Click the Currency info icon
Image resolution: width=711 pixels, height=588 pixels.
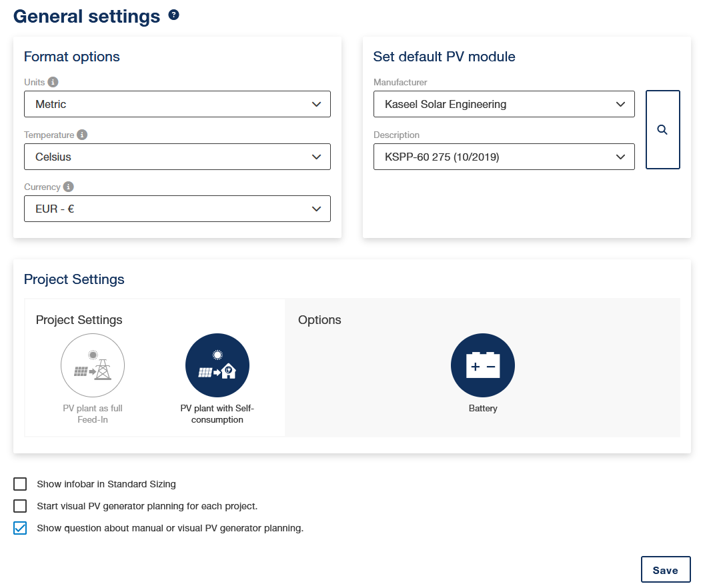[69, 187]
